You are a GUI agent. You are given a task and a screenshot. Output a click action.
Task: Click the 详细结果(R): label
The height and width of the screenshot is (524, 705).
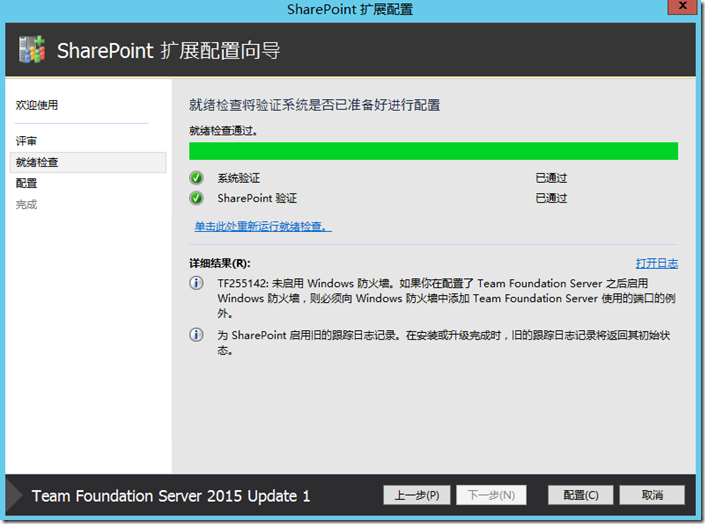[x=220, y=264]
